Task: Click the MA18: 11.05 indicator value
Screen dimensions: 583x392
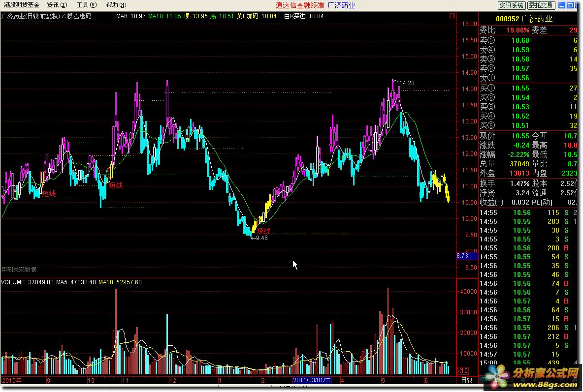Action: click(x=164, y=16)
